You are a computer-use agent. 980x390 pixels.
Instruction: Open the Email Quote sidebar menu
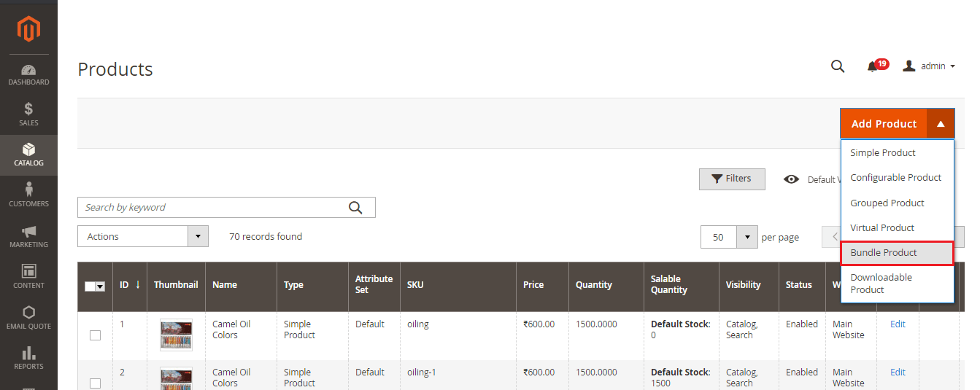pyautogui.click(x=28, y=318)
